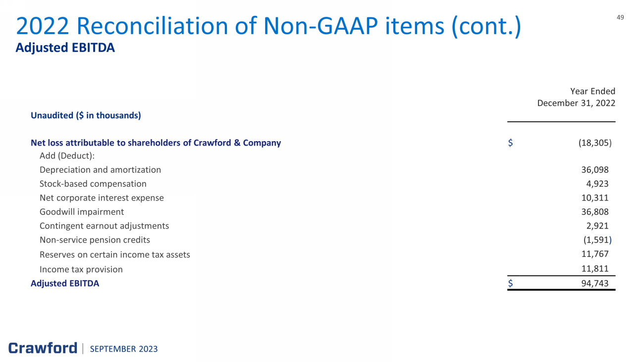The image size is (644, 362).
Task: Click the Crawford logo in the footer
Action: [43, 348]
